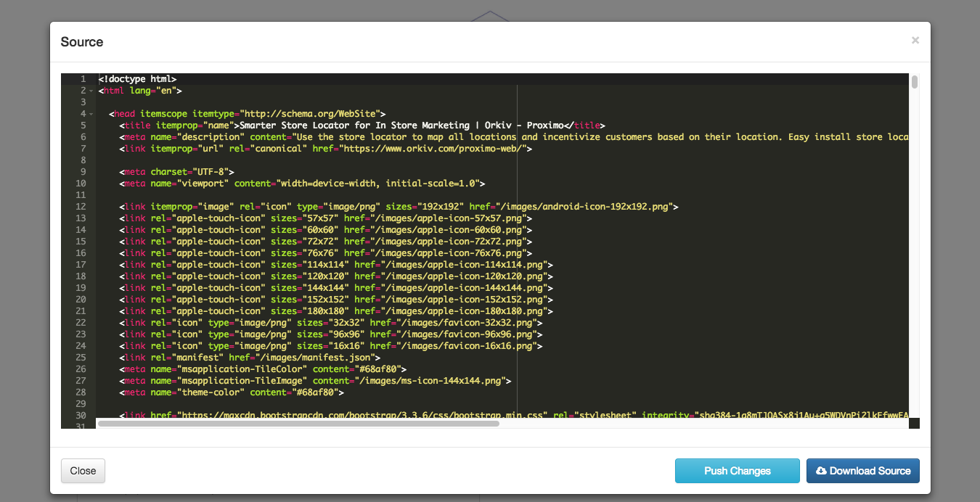
Task: Click the cloud icon on Download Source
Action: tap(821, 471)
